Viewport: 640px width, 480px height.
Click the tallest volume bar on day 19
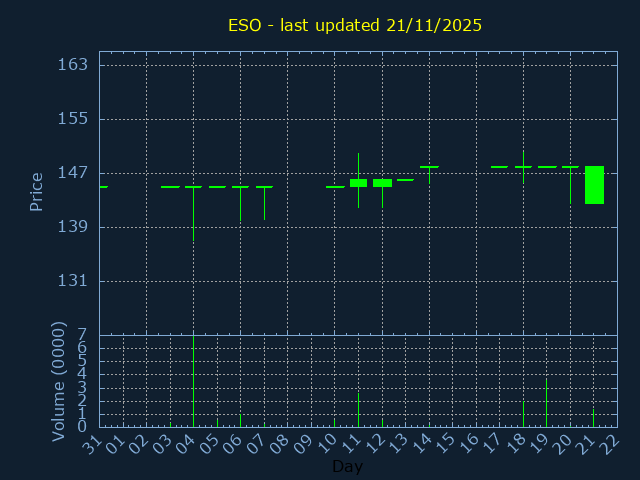(546, 403)
